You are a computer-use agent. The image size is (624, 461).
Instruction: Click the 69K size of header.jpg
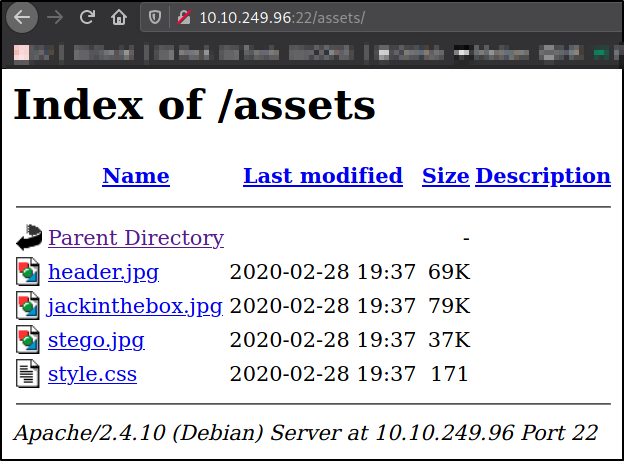point(449,272)
